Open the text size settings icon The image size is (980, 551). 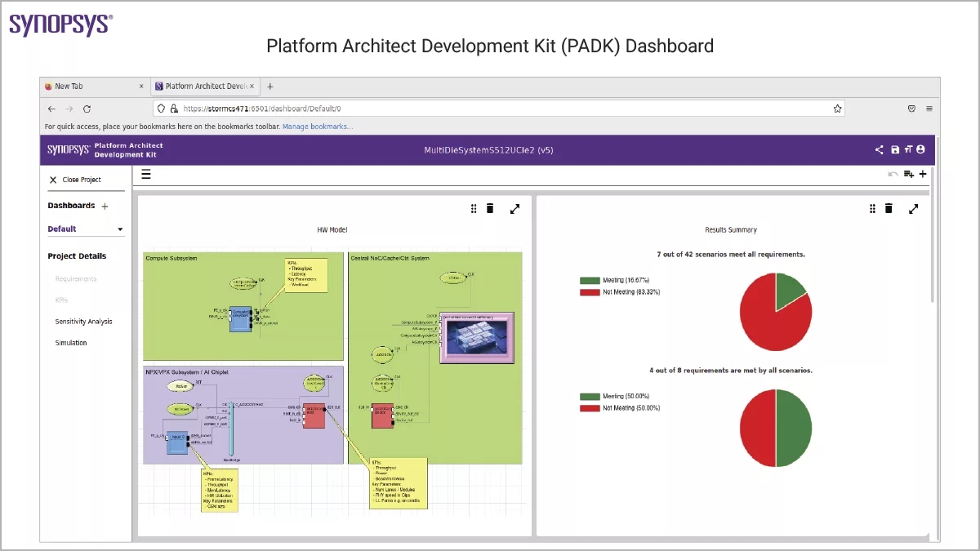(x=908, y=149)
